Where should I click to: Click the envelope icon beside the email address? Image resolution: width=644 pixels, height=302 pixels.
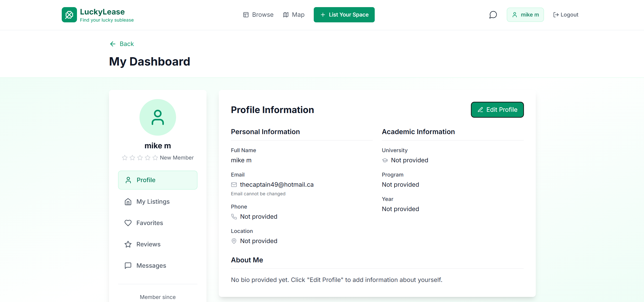(x=234, y=185)
